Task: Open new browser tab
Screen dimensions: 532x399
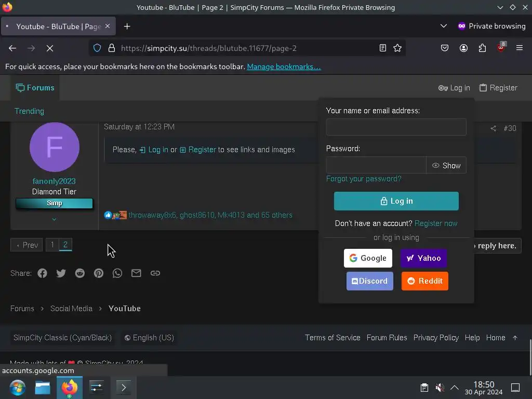Action: (127, 26)
